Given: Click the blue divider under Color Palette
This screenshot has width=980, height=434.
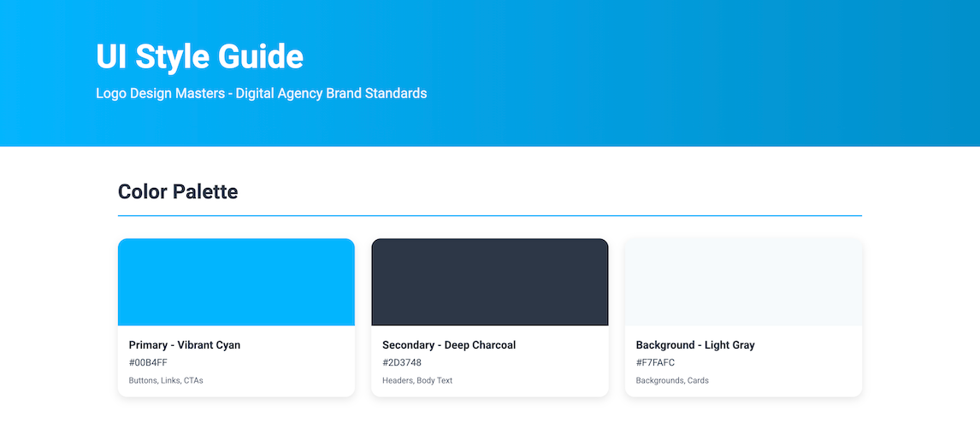Looking at the screenshot, I should [x=489, y=216].
